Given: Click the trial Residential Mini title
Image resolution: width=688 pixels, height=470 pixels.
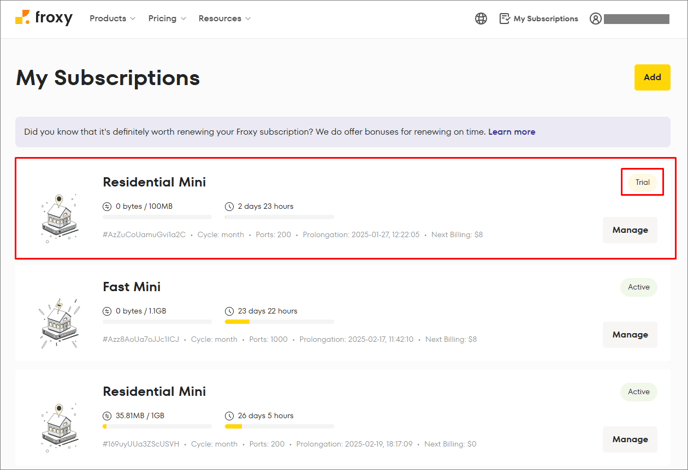Looking at the screenshot, I should (154, 182).
